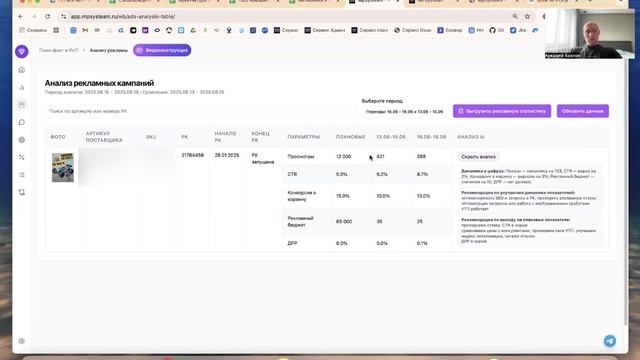Click the product photo thumbnail
The image size is (640, 360).
(x=63, y=167)
